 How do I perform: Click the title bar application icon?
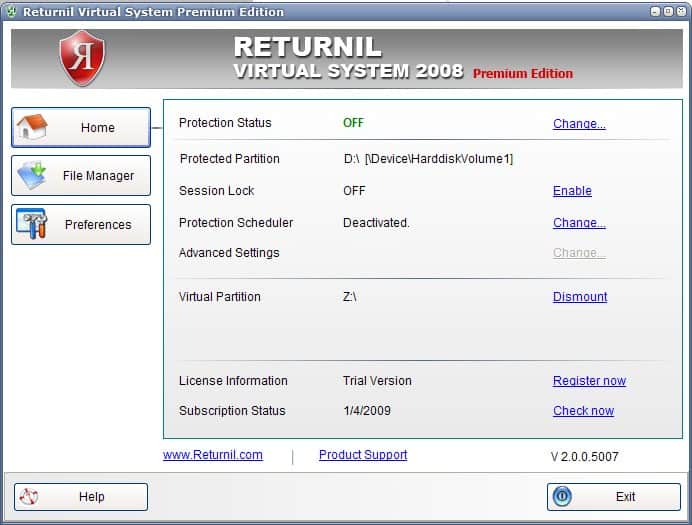[11, 11]
